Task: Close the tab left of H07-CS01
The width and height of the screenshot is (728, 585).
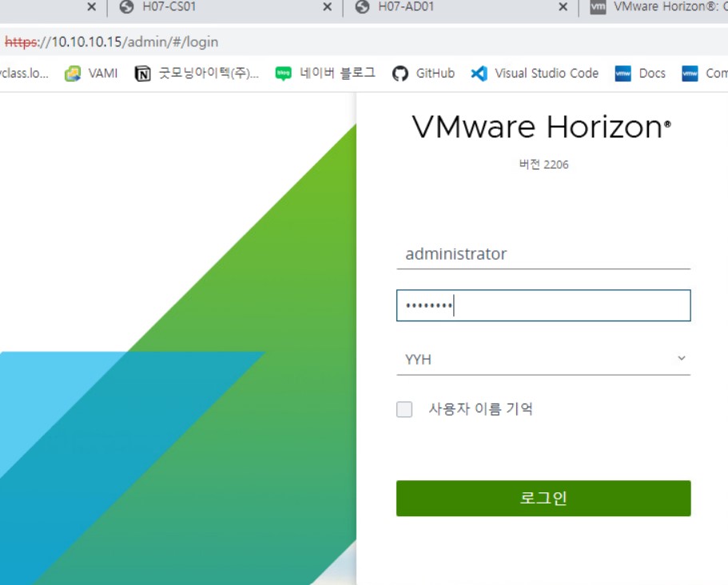Action: tap(91, 7)
